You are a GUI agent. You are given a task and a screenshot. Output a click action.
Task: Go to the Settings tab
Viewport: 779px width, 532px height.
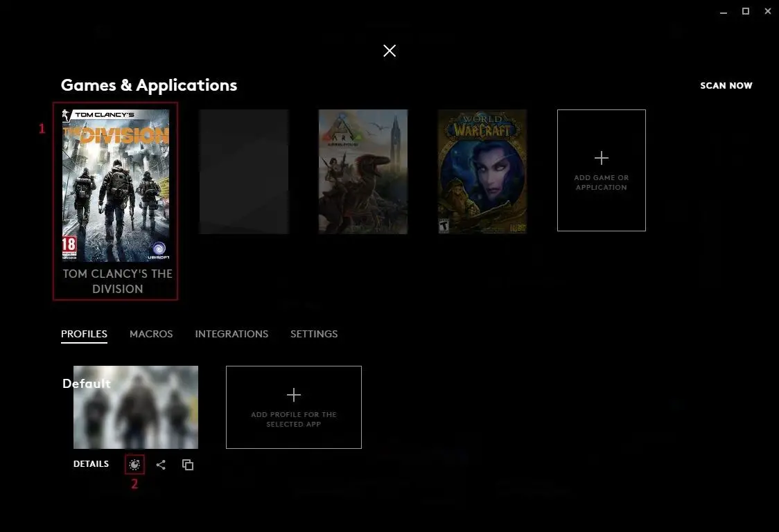[x=314, y=334]
